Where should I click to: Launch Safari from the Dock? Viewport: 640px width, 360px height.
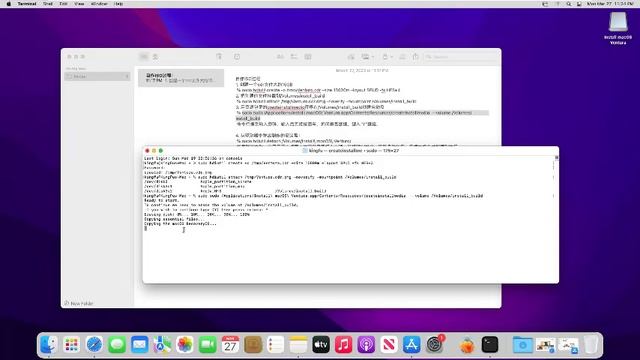tap(94, 345)
